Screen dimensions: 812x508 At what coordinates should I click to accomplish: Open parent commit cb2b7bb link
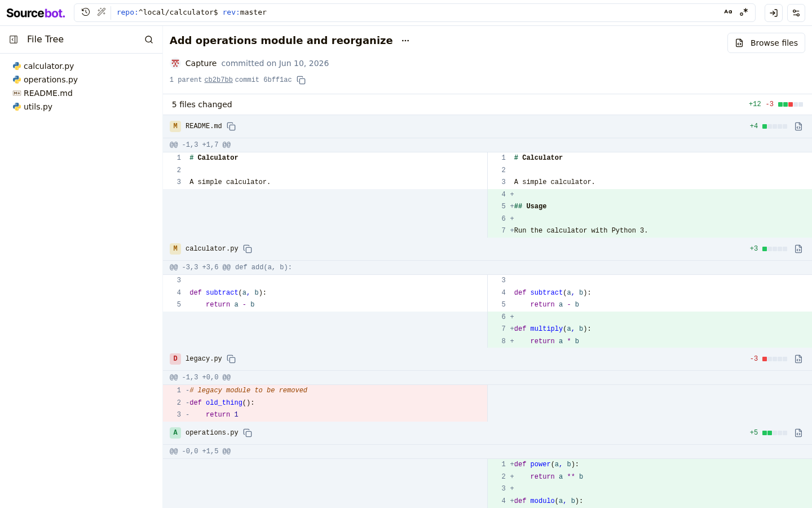coord(218,80)
